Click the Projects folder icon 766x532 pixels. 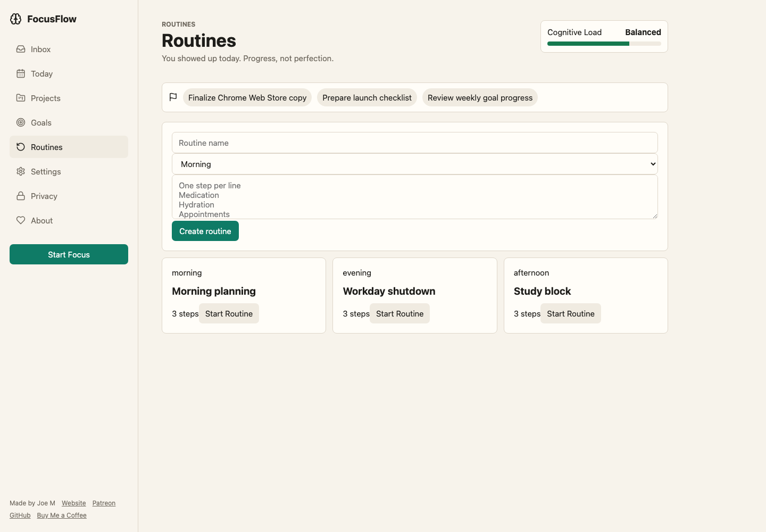(21, 98)
